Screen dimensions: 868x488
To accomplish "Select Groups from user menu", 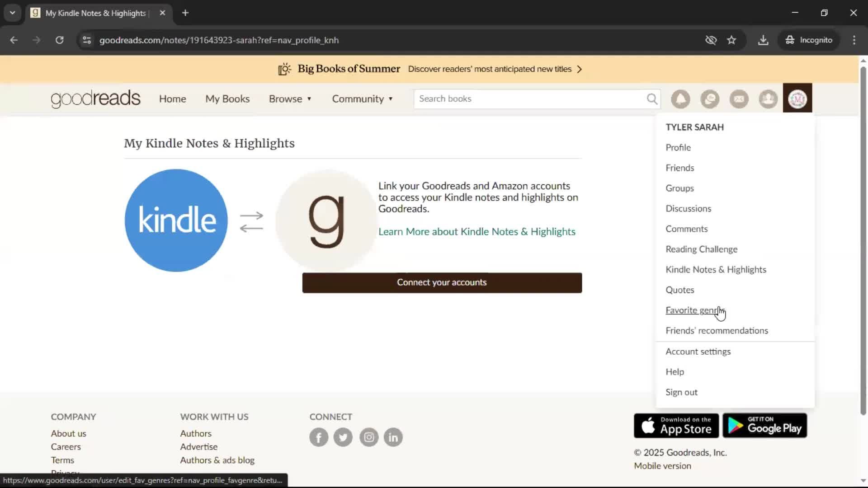I will [x=679, y=188].
